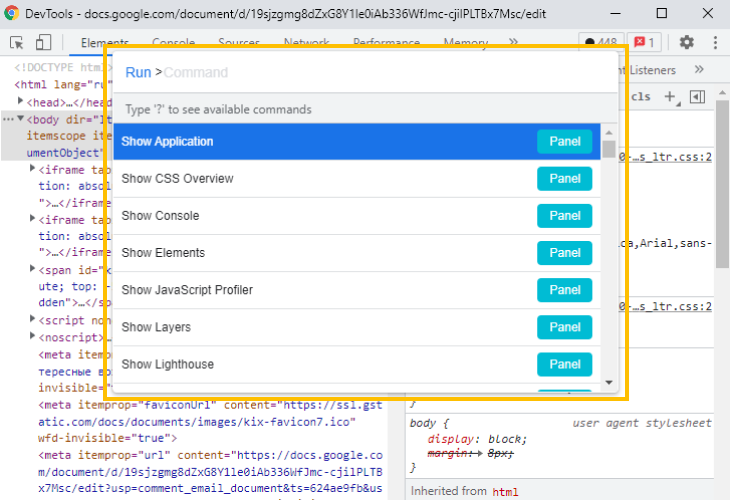Activate the inspect element picker icon
The width and height of the screenshot is (730, 500).
click(x=17, y=43)
